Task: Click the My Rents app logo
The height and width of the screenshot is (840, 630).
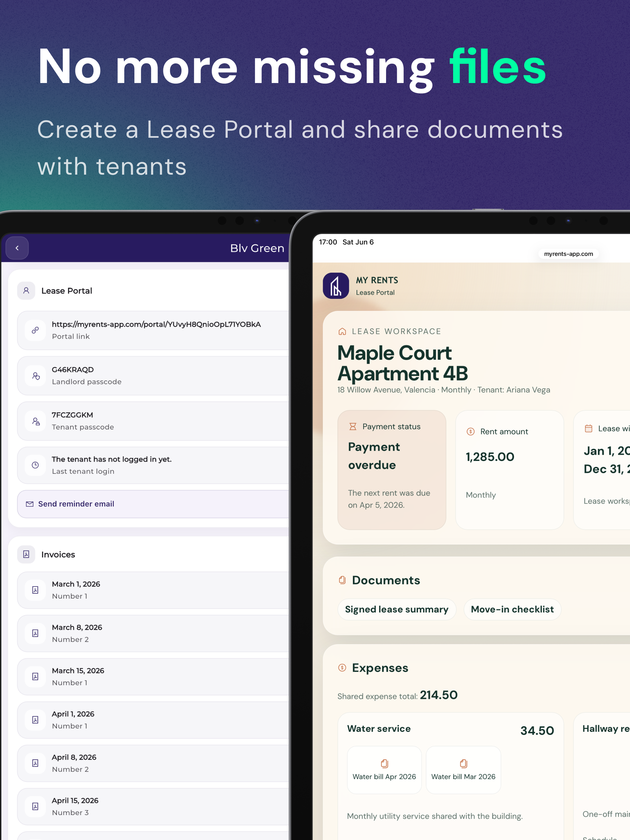Action: [x=336, y=286]
